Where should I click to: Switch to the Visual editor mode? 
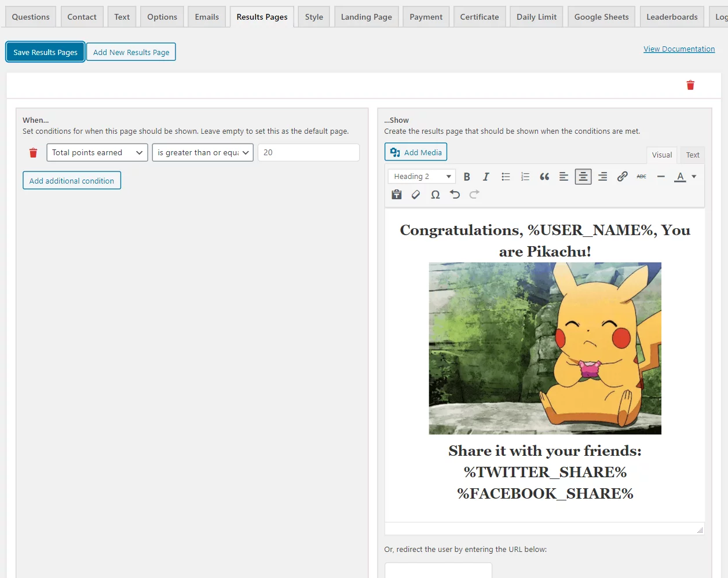click(x=661, y=155)
